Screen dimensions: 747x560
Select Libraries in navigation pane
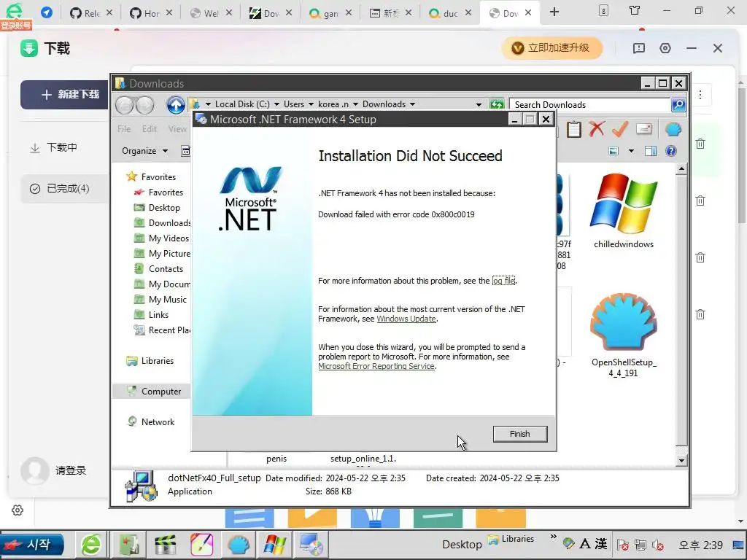click(x=158, y=361)
